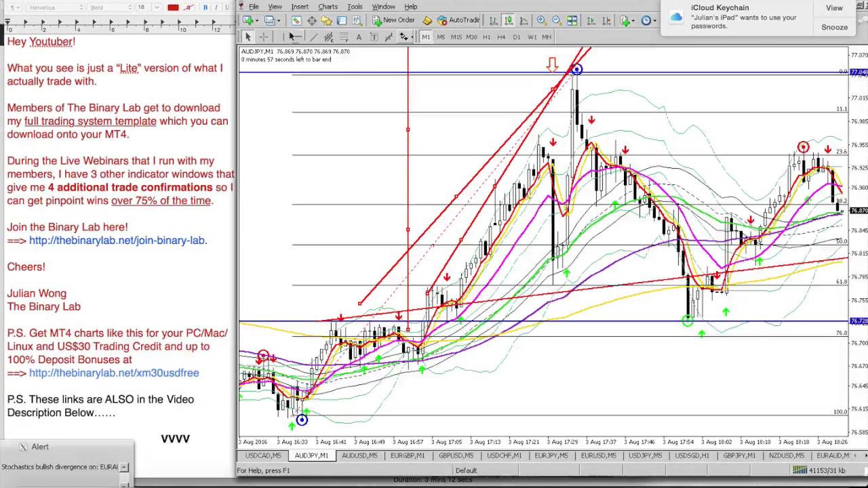Open the Strategy Tester icon
The width and height of the screenshot is (868, 488).
(357, 20)
